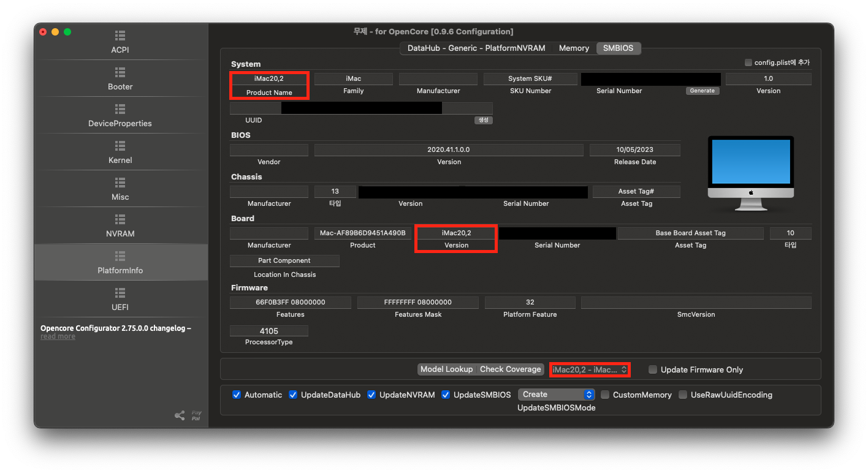This screenshot has height=473, width=868.
Task: Select the SMBIOS tab
Action: [618, 48]
